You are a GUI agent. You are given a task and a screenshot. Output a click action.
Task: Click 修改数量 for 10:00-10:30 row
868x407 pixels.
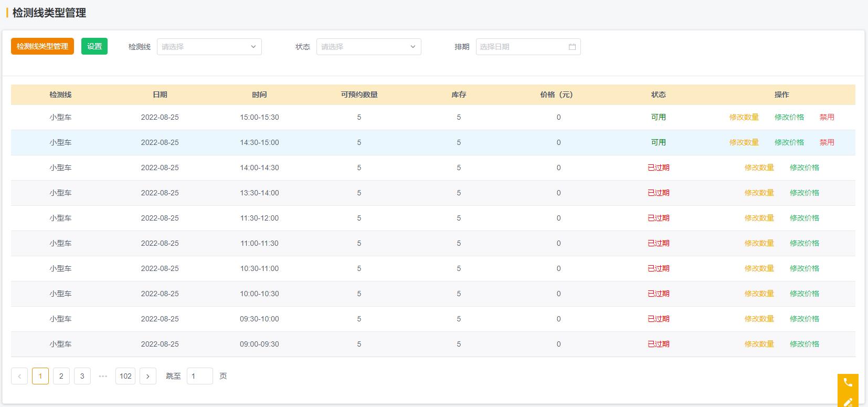click(x=759, y=294)
